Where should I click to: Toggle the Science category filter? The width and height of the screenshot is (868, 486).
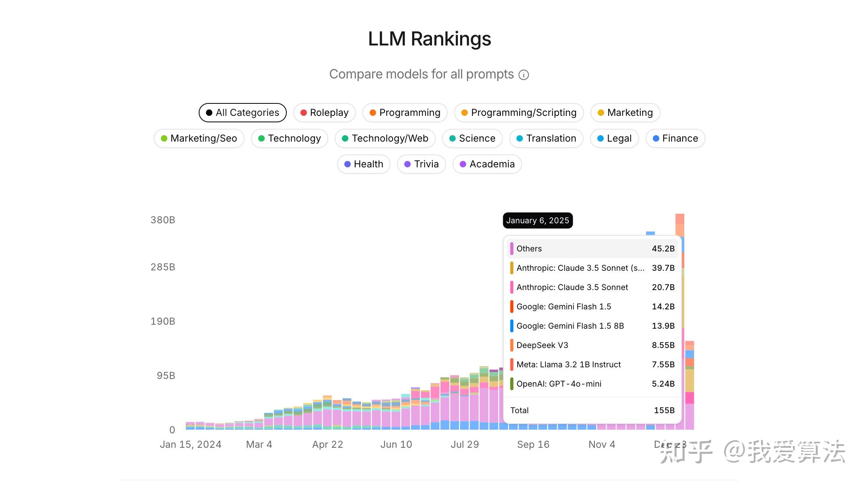[x=472, y=138]
